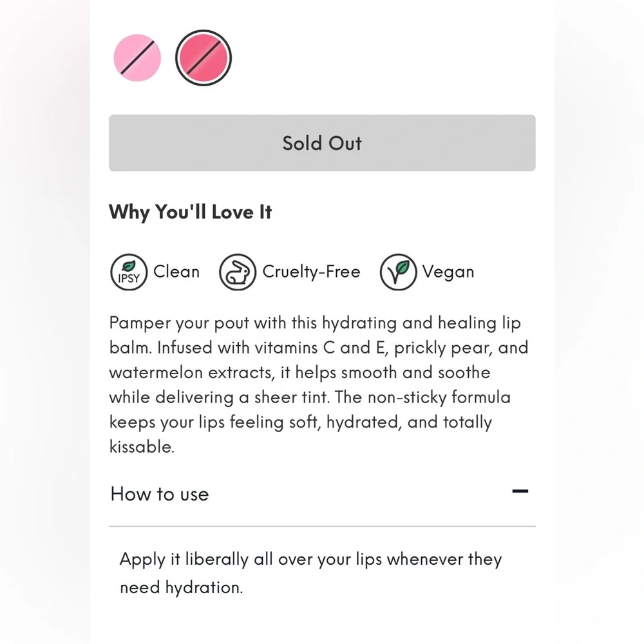Click the word 'kissable' in description
The image size is (644, 644).
tap(141, 447)
